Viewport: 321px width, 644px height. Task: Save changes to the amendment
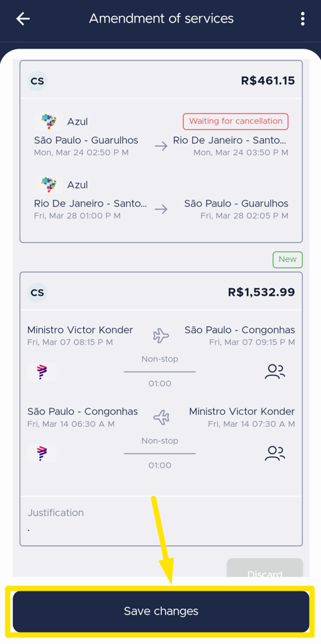(161, 611)
